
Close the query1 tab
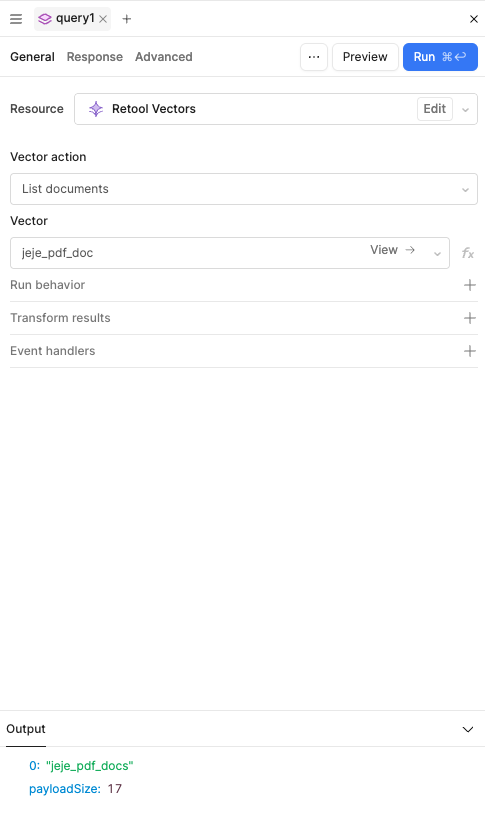pos(103,19)
